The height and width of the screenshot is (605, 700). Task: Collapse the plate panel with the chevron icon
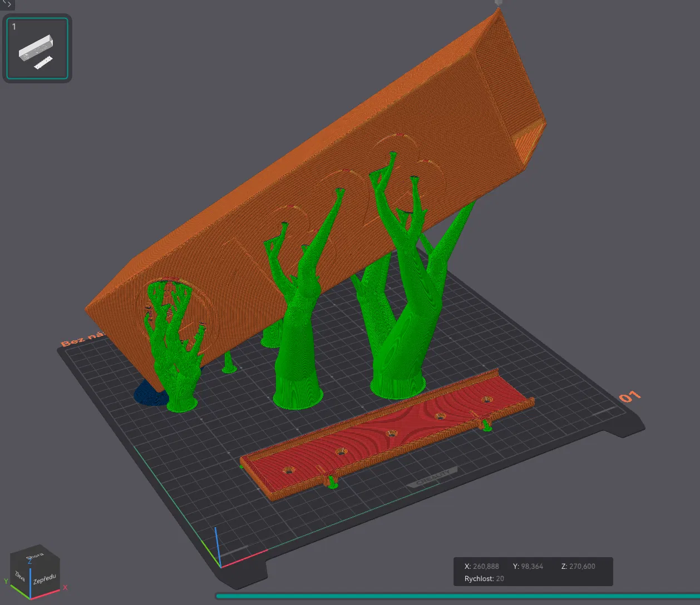(6, 4)
